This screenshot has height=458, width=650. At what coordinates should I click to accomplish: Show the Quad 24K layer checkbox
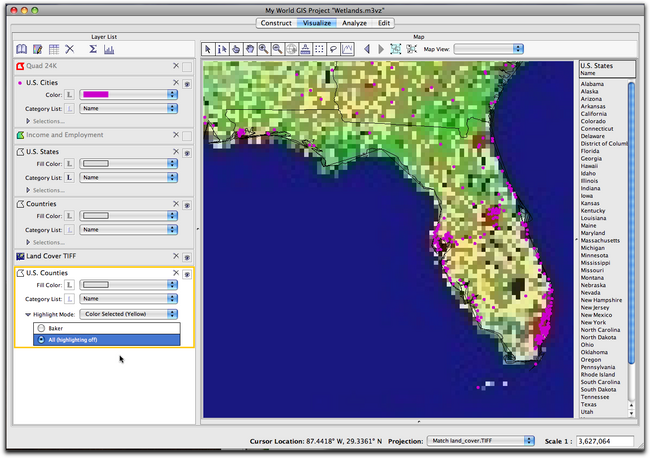[187, 66]
